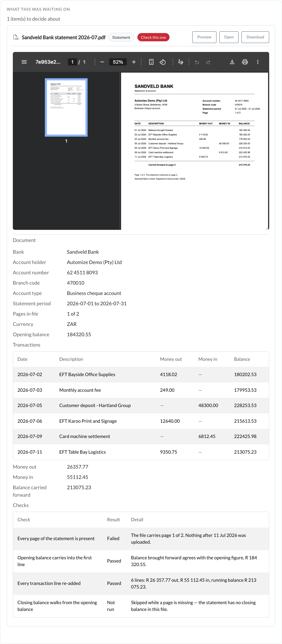Screen dimensions: 282x644
Task: Click the Business cheque account value
Action: coord(94,293)
